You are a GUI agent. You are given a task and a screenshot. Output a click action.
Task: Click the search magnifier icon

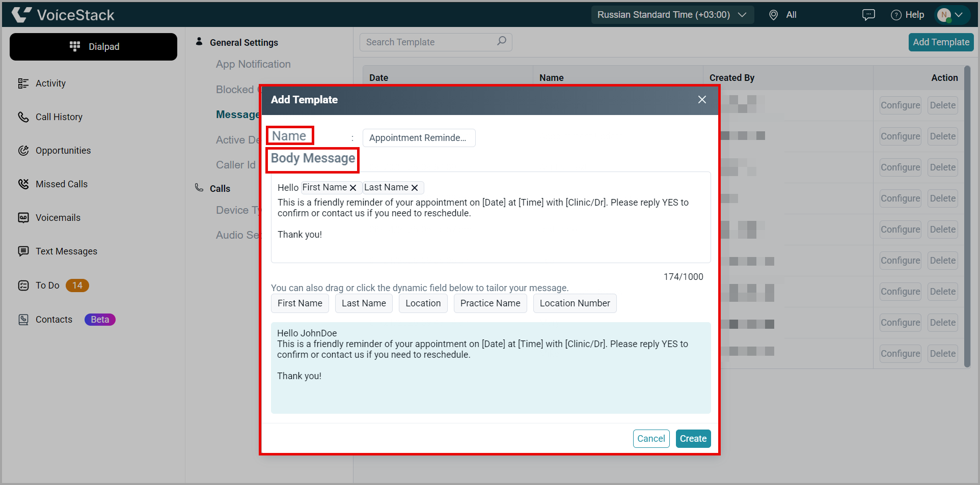tap(502, 41)
